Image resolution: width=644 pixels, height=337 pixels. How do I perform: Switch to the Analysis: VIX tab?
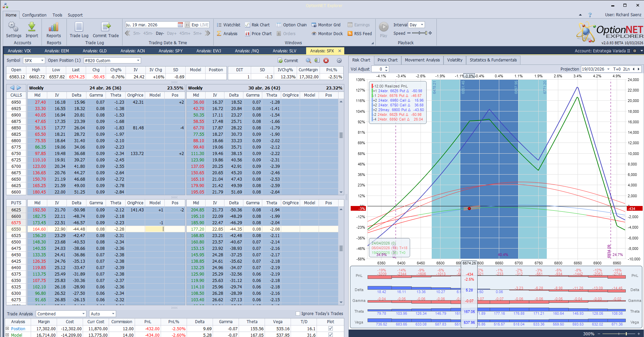click(19, 51)
